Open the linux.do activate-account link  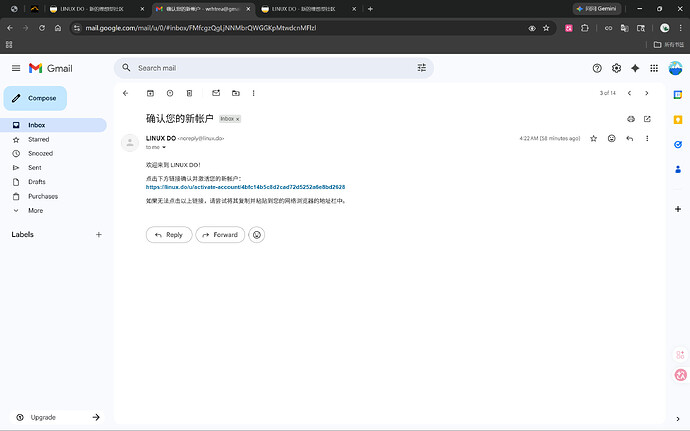246,187
